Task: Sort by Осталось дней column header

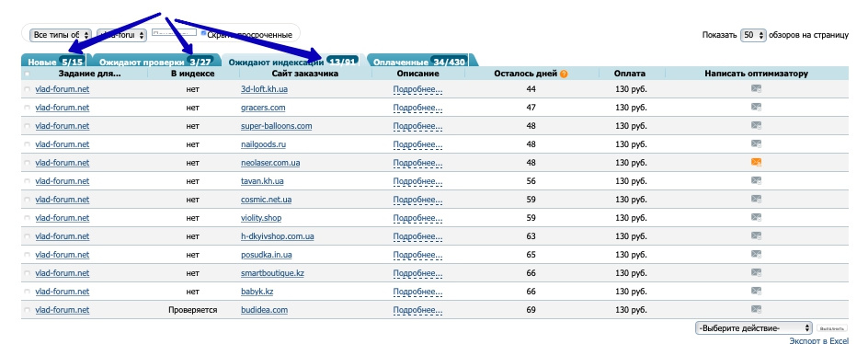Action: (526, 74)
